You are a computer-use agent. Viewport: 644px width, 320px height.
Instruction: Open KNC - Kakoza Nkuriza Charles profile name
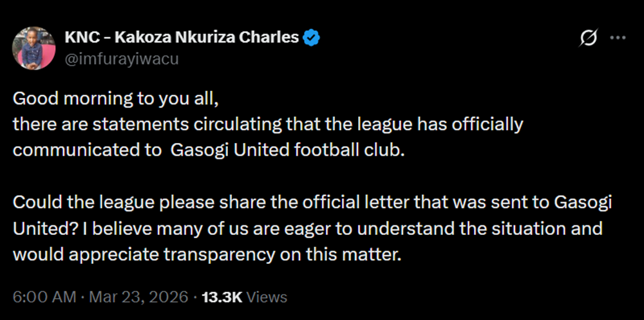tap(182, 38)
